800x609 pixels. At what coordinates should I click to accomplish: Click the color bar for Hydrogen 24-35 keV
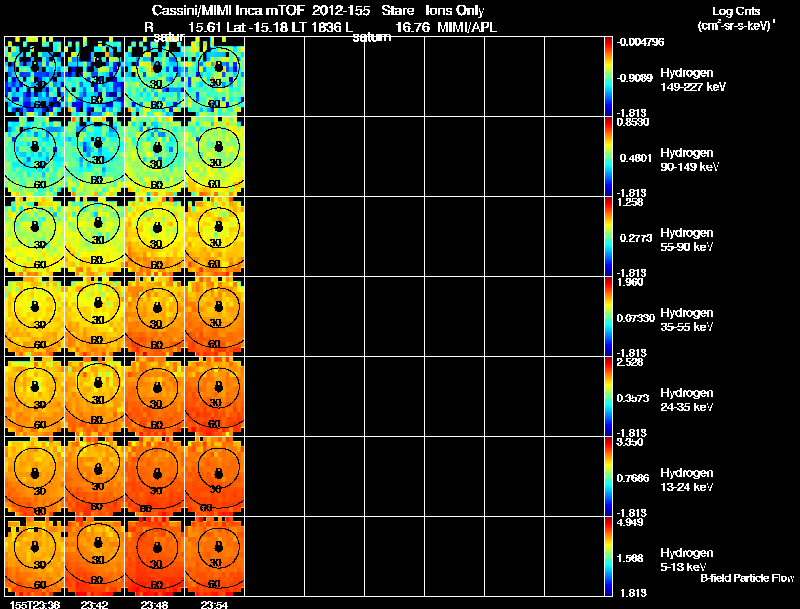pyautogui.click(x=608, y=396)
